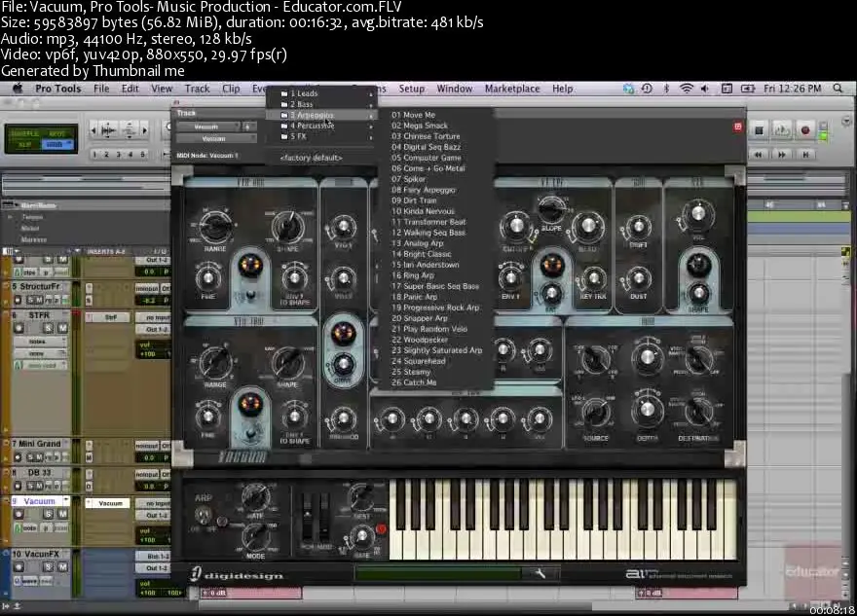Click the Bluetooth menu bar icon
This screenshot has height=616, width=857.
[666, 89]
